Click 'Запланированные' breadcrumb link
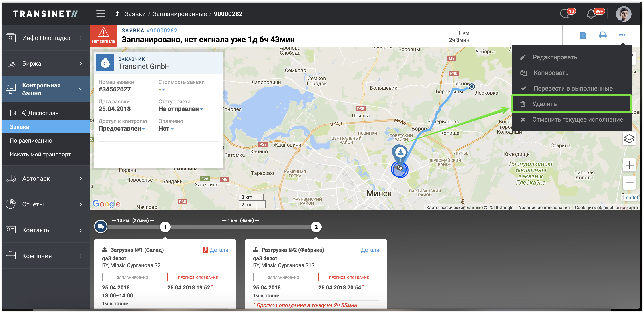 coord(179,14)
